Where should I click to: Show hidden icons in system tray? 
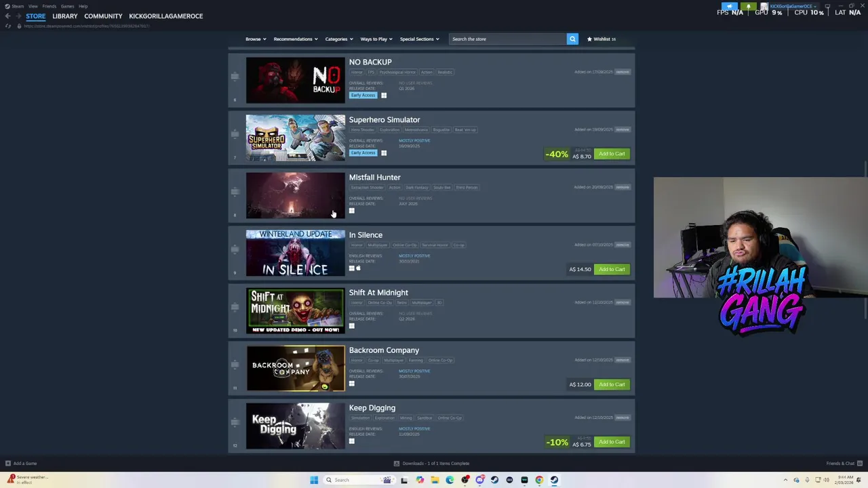[x=785, y=480]
